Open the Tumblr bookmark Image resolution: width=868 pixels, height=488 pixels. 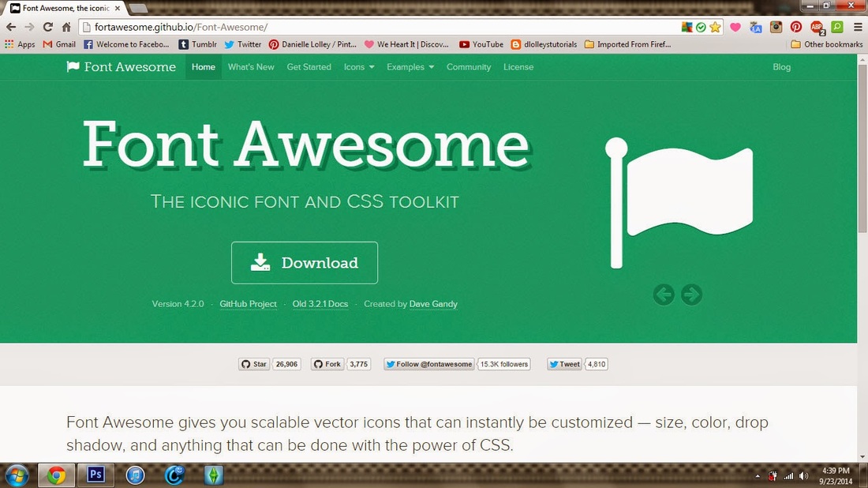click(x=197, y=44)
